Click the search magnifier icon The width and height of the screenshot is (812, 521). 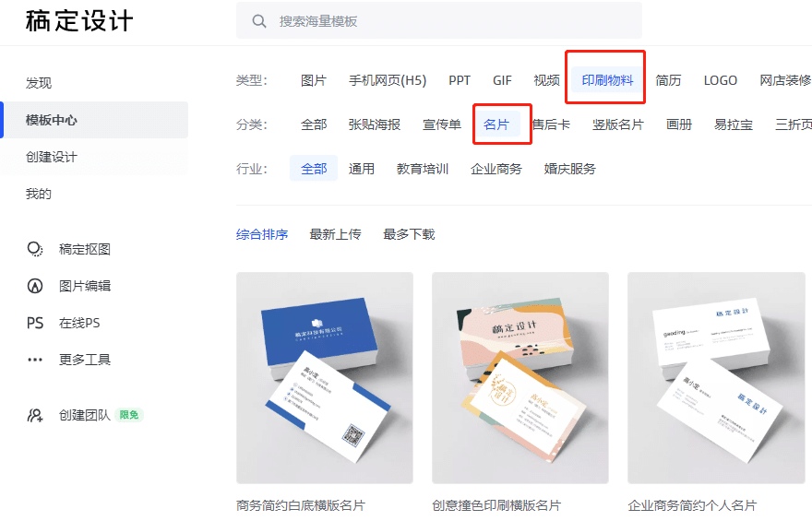tap(259, 21)
